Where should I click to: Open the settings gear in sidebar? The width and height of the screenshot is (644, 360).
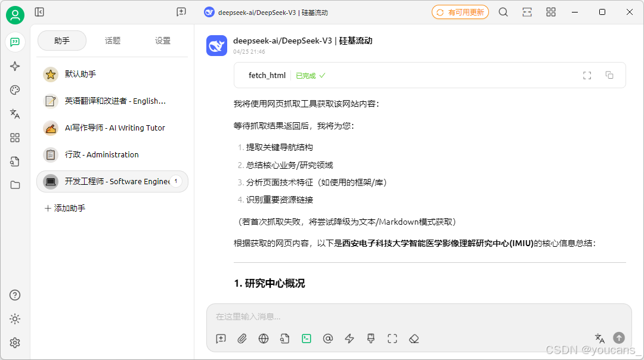click(x=15, y=343)
